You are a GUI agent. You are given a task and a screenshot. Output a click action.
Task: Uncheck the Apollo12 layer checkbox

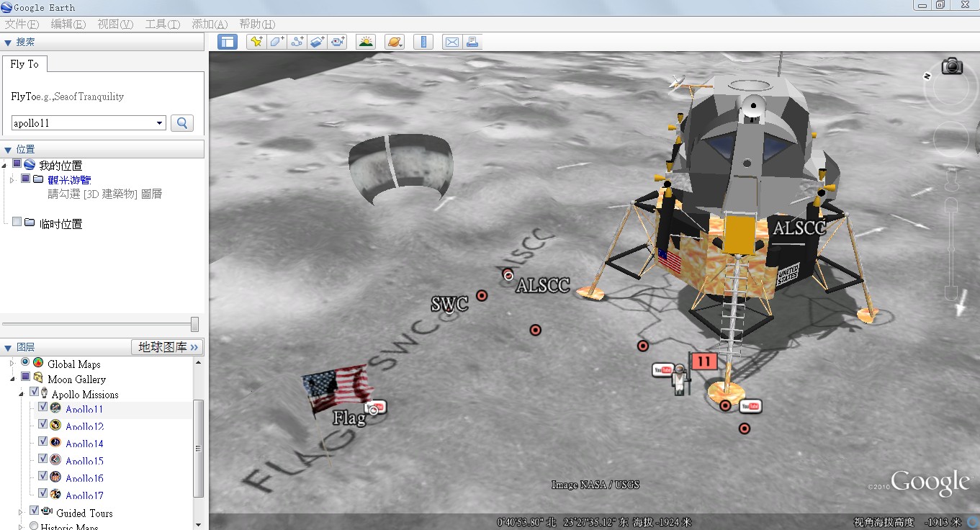point(42,425)
